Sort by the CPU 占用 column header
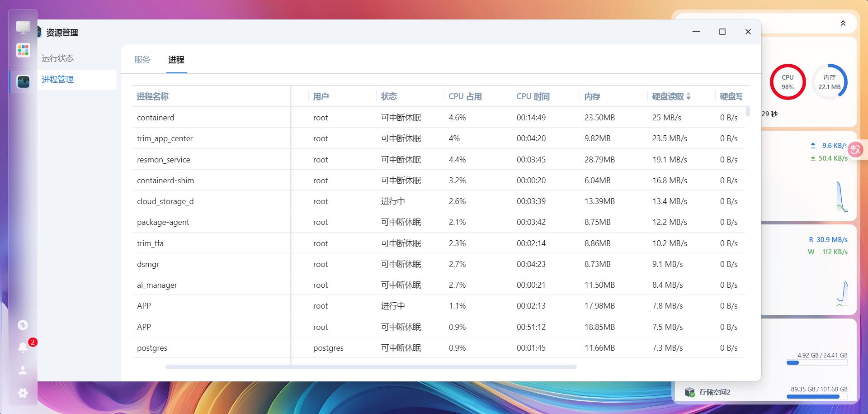This screenshot has width=868, height=414. 465,96
